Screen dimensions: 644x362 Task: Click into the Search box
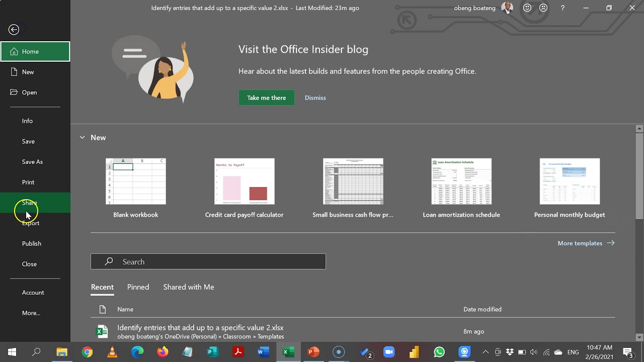click(208, 261)
